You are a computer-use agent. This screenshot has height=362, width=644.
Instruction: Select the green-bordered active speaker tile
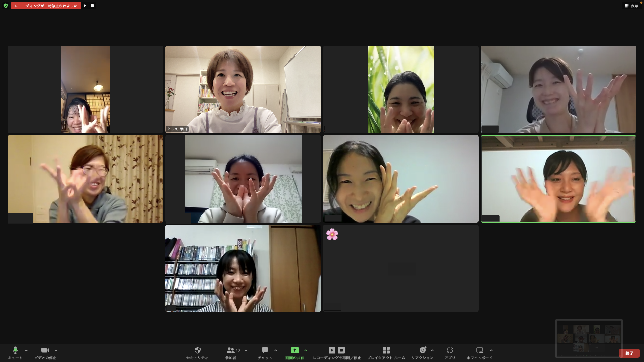558,179
